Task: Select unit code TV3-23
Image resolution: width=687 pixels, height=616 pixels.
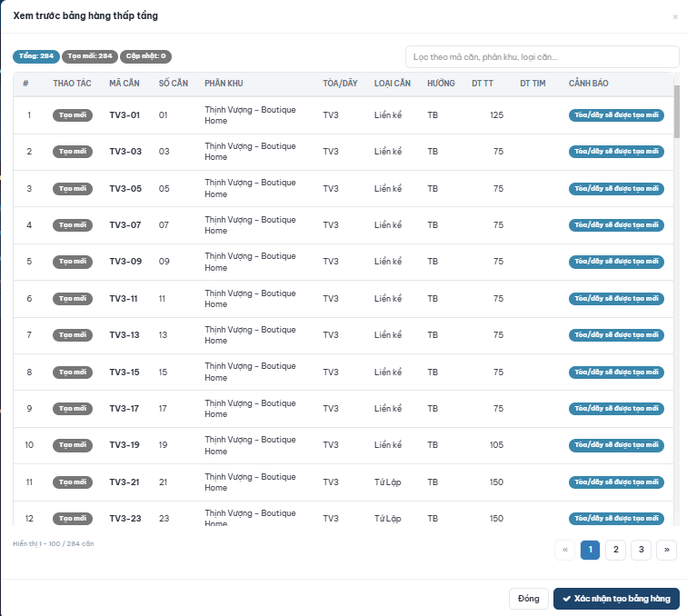Action: 124,519
